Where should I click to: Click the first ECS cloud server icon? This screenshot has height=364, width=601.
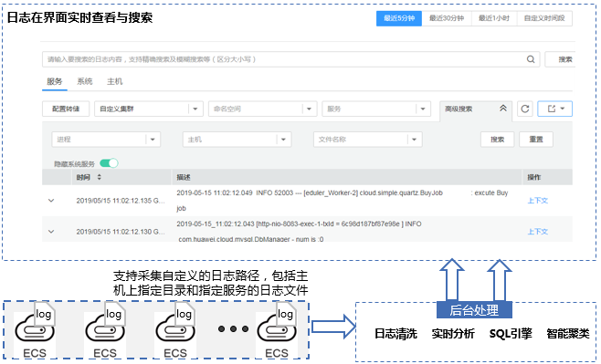pyautogui.click(x=35, y=329)
